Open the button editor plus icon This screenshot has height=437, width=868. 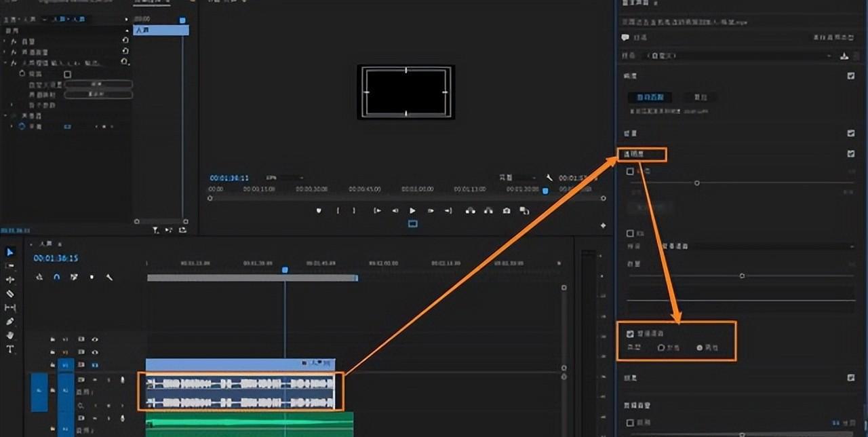[603, 225]
